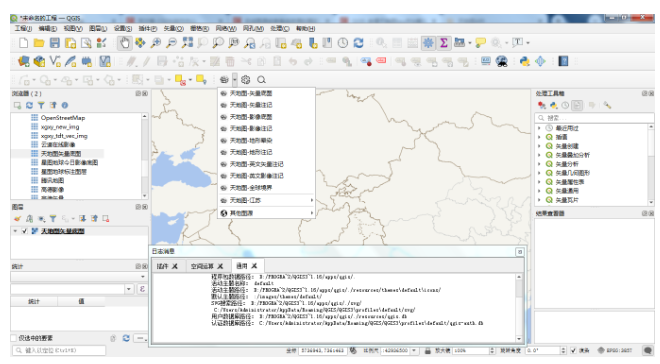The width and height of the screenshot is (660, 364).
Task: Open the Statistical Summary sigma icon
Action: tap(443, 43)
